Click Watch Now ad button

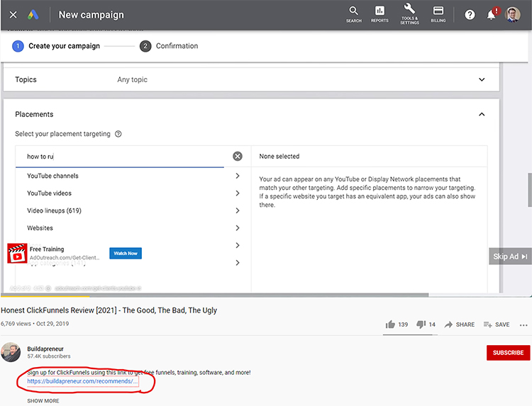pos(126,253)
